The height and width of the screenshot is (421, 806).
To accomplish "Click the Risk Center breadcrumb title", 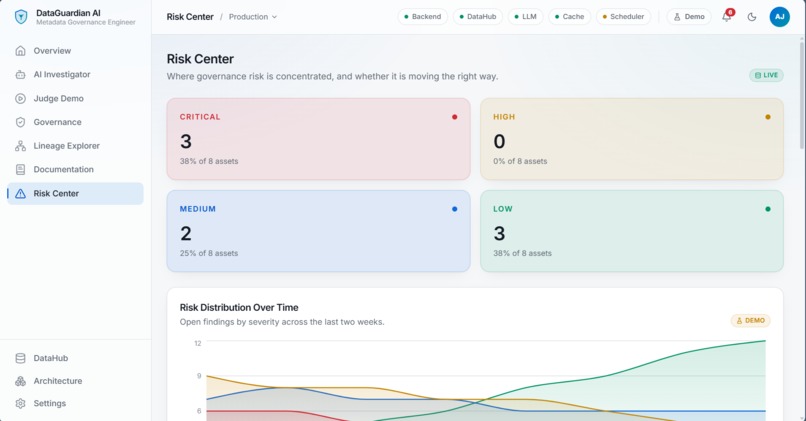I will [x=190, y=17].
